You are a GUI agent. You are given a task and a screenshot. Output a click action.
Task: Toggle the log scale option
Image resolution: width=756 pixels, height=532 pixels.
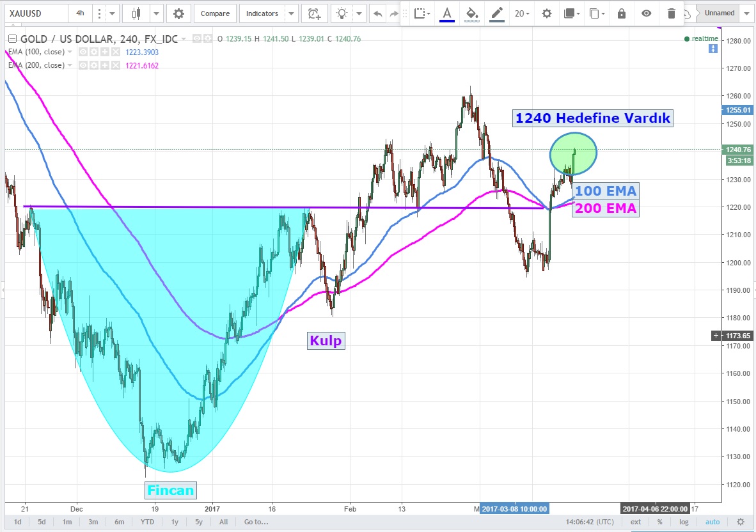pos(684,522)
